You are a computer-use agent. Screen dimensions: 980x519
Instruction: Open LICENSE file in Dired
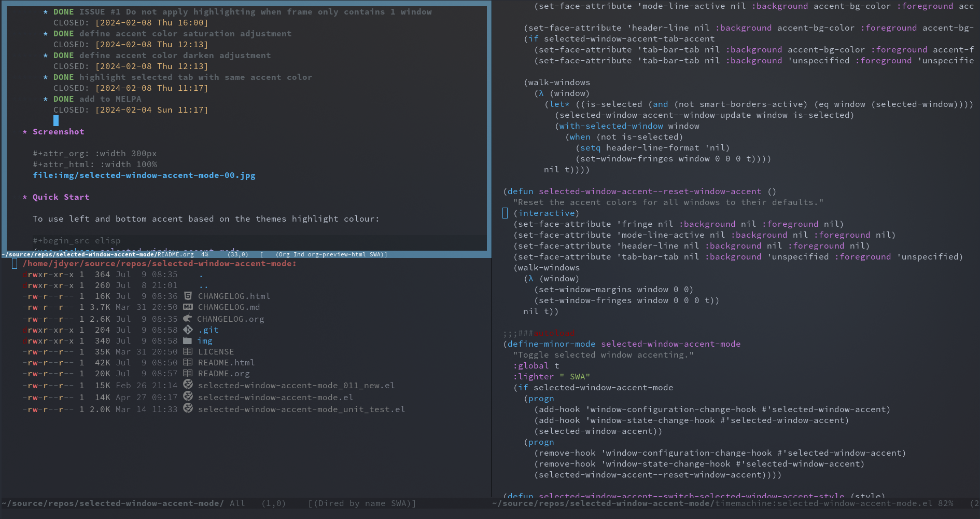(216, 352)
